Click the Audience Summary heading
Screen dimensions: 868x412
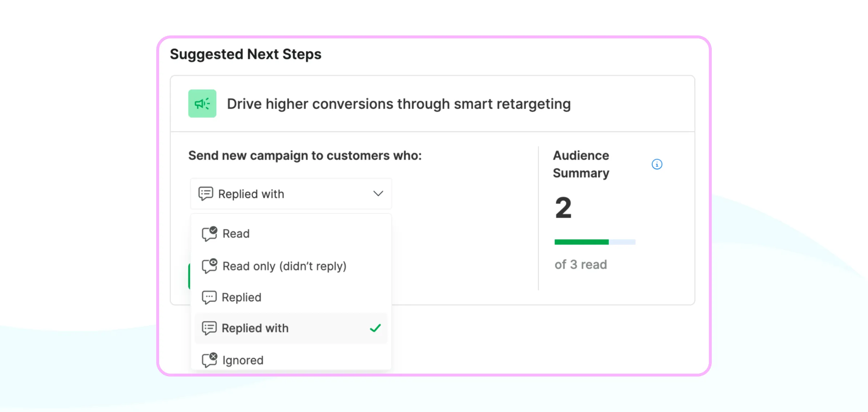point(581,164)
